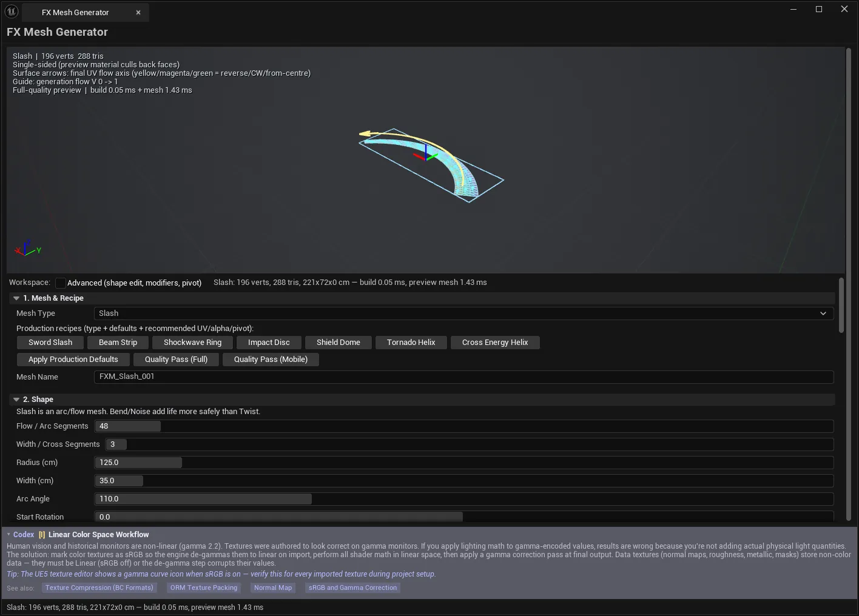Close the FX Mesh Generator tab
The height and width of the screenshot is (616, 859).
tap(138, 12)
